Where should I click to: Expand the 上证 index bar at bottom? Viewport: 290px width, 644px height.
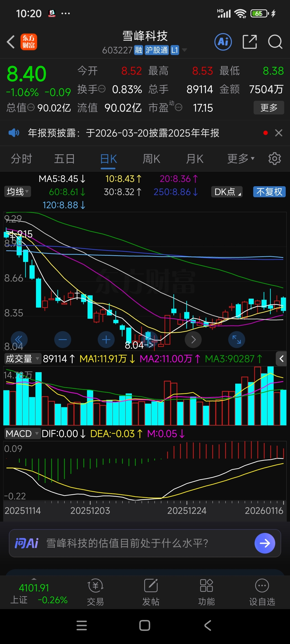pyautogui.click(x=34, y=579)
